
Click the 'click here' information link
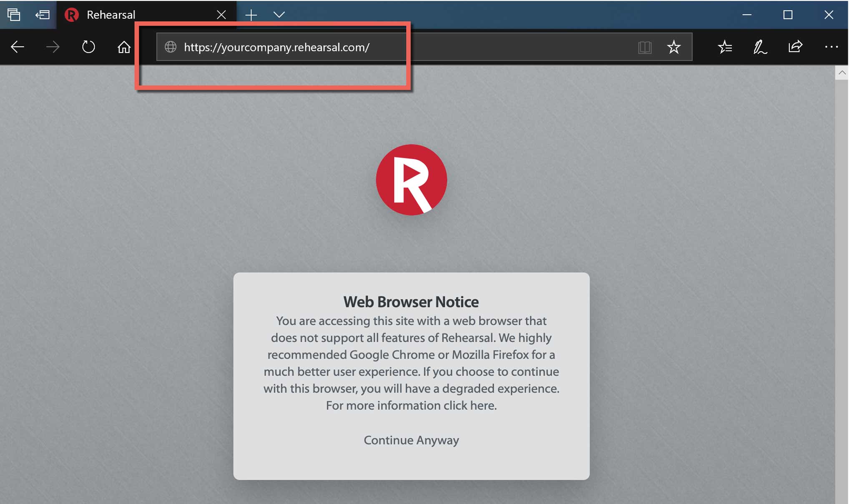470,406
